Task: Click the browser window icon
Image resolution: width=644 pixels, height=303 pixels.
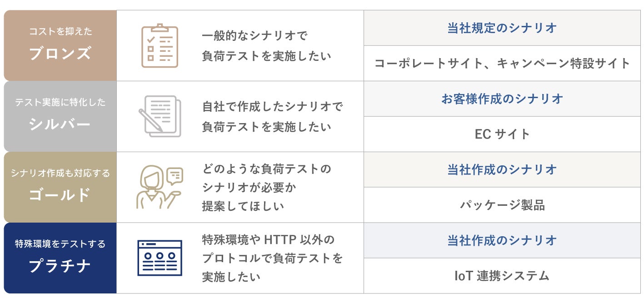Action: tap(160, 258)
